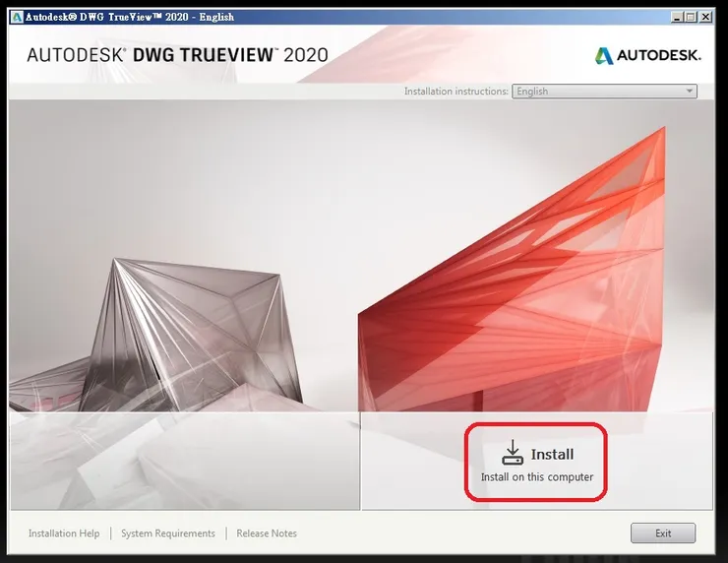Image resolution: width=728 pixels, height=563 pixels.
Task: Open the Installation Help link
Action: (x=64, y=533)
